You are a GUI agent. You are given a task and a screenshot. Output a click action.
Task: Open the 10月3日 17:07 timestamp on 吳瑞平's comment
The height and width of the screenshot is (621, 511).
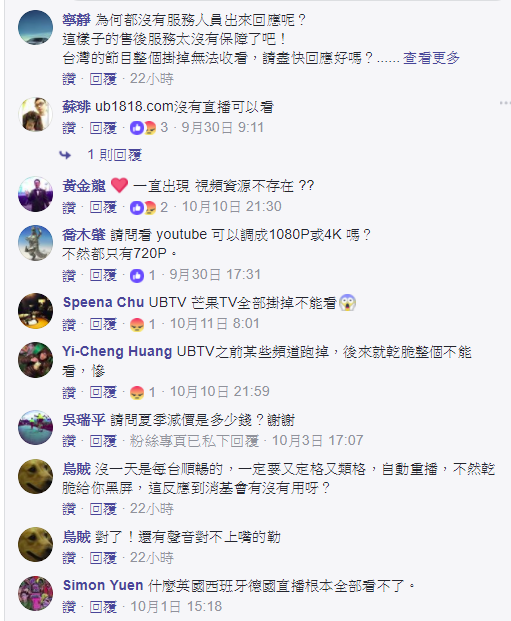[x=317, y=441]
